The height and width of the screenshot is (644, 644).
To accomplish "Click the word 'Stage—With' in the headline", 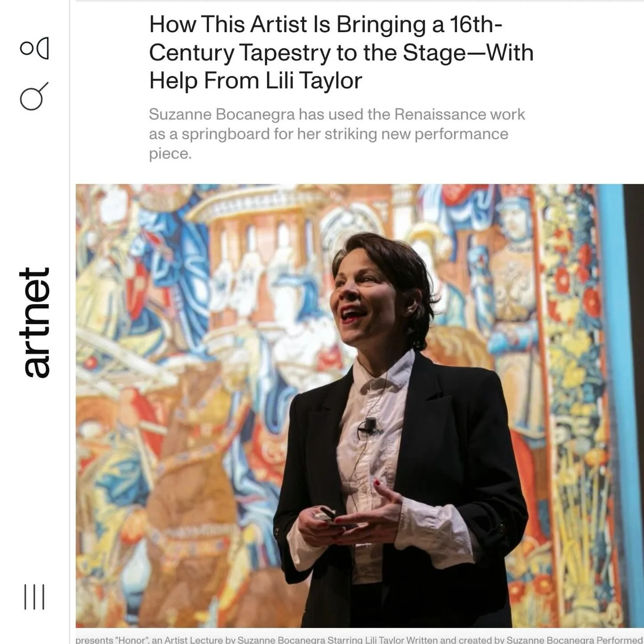I will [468, 52].
